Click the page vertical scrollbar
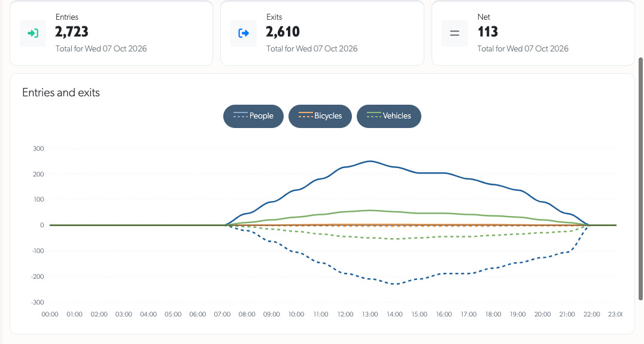This screenshot has width=644, height=344. click(x=640, y=178)
